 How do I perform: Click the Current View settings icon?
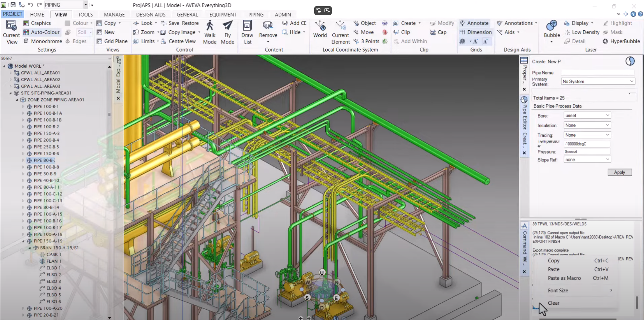11,32
